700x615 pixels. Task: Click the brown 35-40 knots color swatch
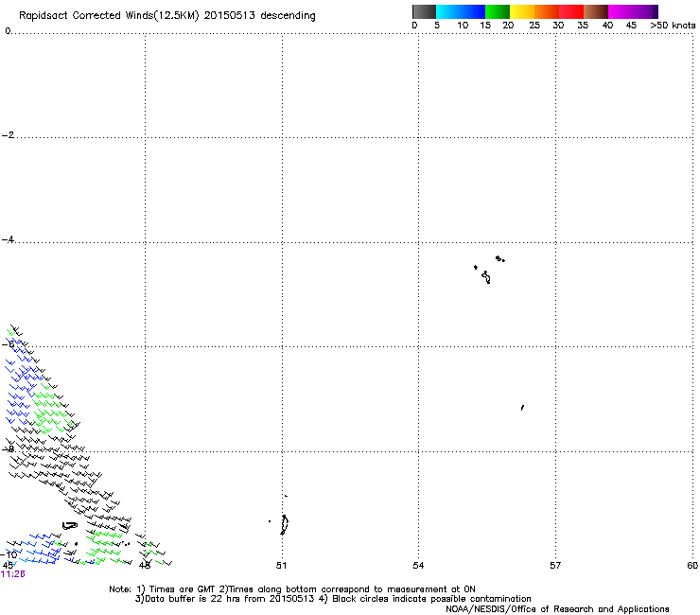coord(596,11)
